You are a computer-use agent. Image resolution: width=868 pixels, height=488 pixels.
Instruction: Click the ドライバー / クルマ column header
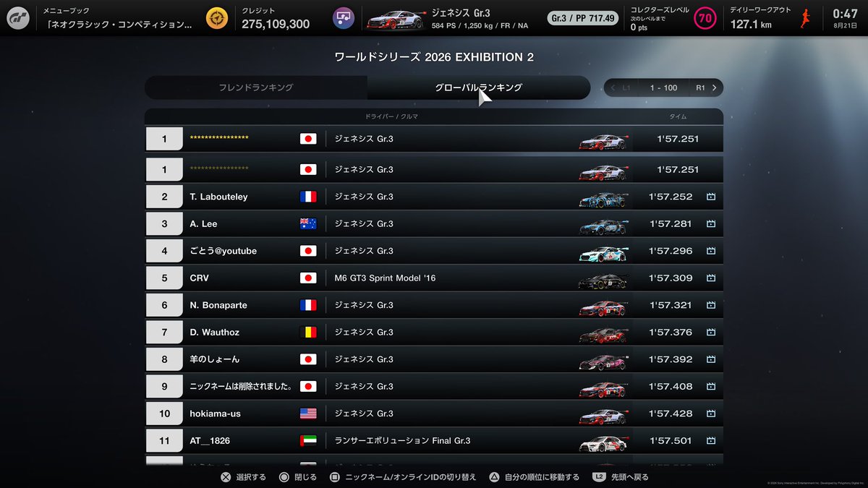(x=391, y=116)
